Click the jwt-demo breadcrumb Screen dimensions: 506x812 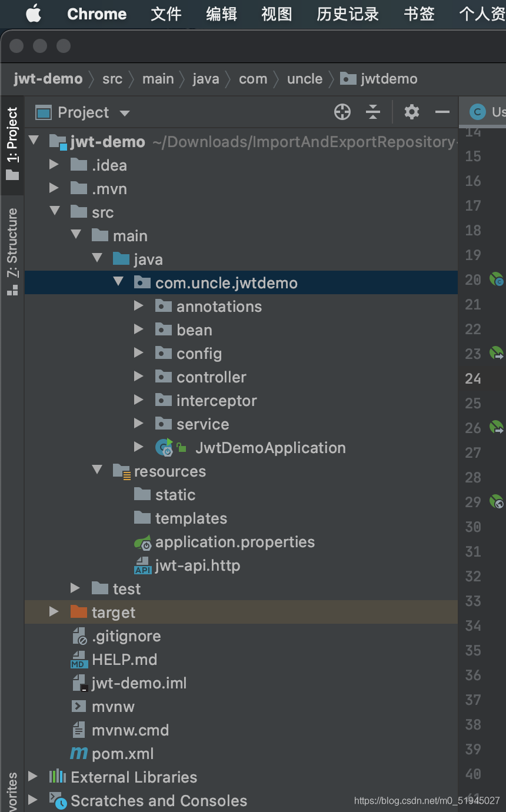48,79
